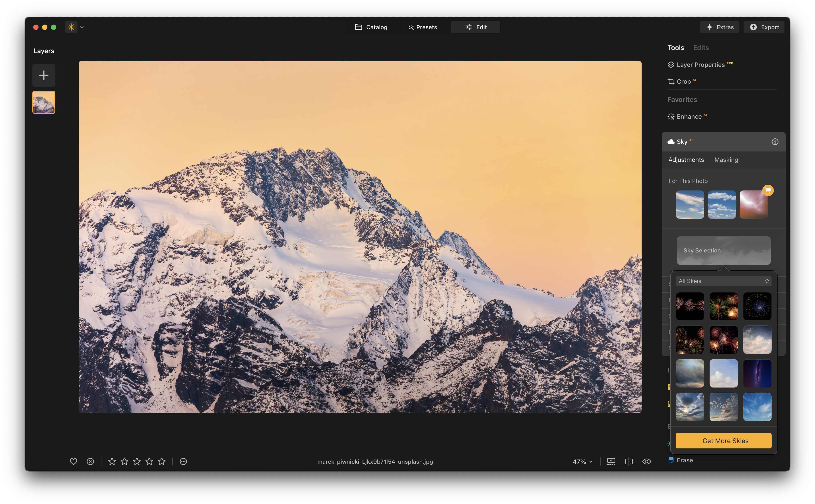
Task: Toggle original preview with the eye icon
Action: (x=646, y=461)
